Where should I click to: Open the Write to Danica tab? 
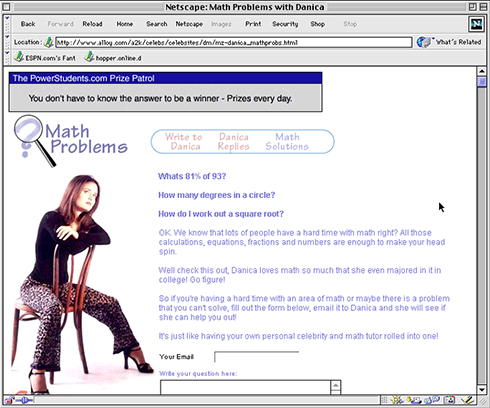tap(184, 142)
